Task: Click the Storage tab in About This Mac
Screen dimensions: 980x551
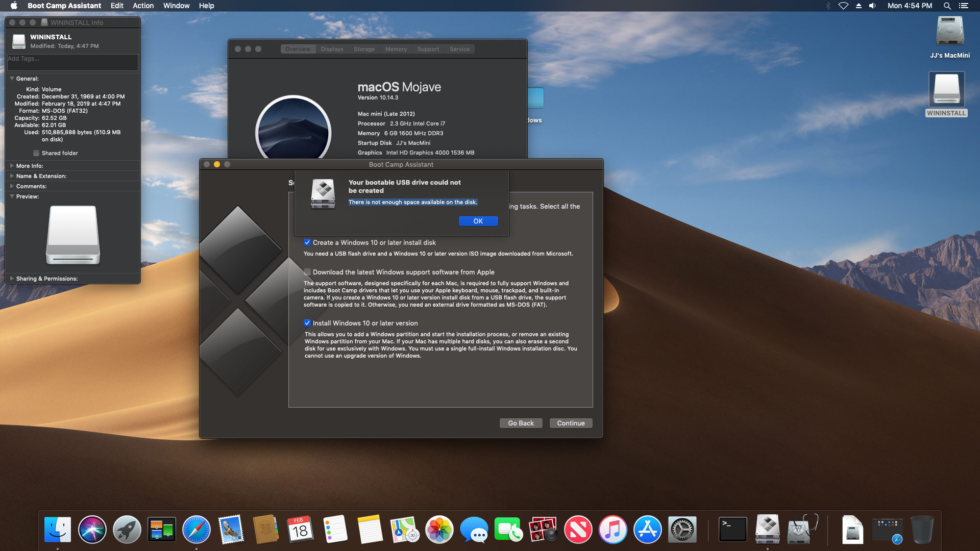Action: click(363, 48)
